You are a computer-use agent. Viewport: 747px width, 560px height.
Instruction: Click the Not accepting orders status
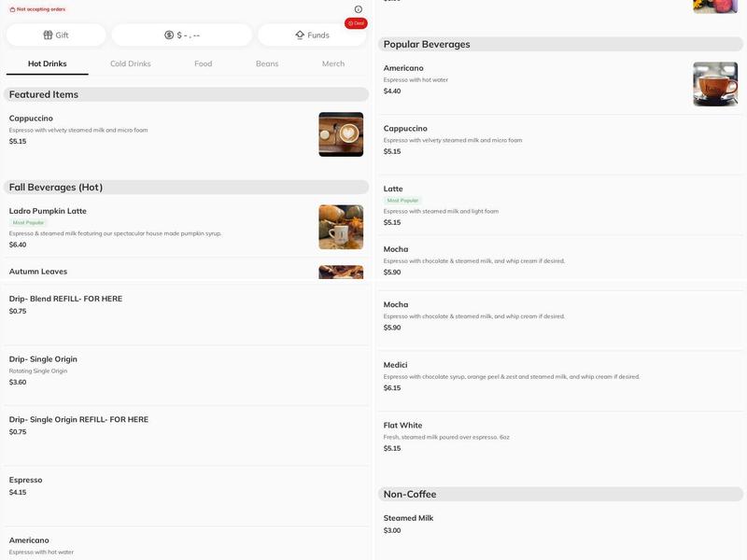(x=37, y=9)
